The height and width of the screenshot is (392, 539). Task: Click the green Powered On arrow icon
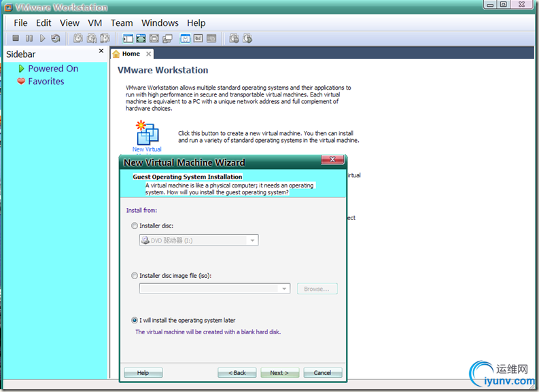pos(21,69)
